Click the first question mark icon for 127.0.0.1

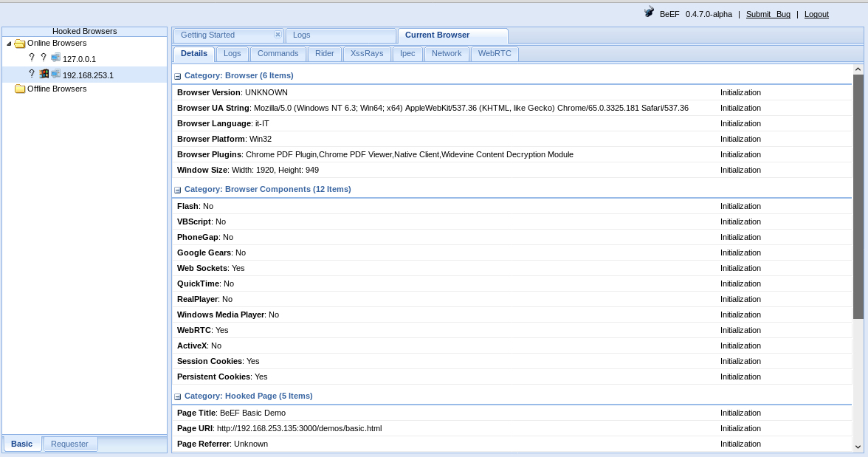(32, 58)
